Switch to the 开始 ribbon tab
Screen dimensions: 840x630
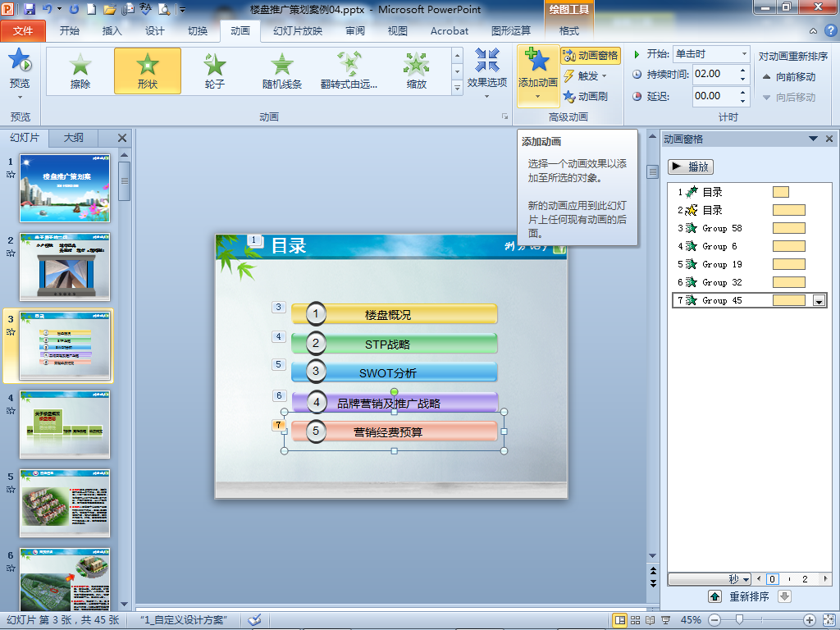coord(70,31)
